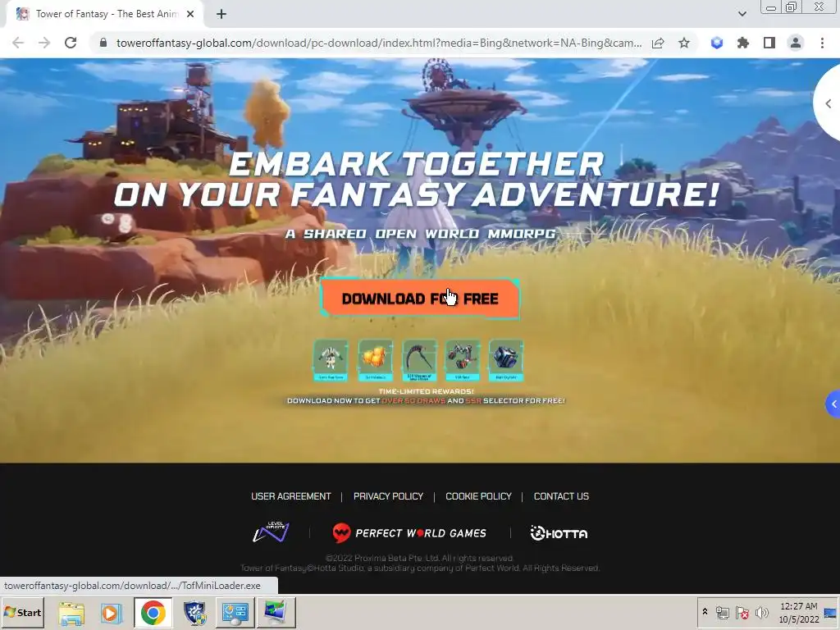
Task: Launch the media player taskbar icon
Action: (112, 613)
